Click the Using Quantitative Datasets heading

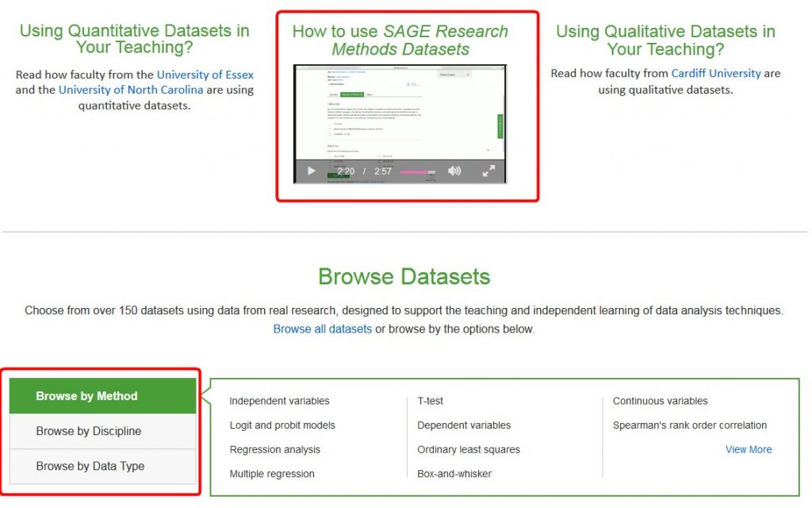point(135,39)
